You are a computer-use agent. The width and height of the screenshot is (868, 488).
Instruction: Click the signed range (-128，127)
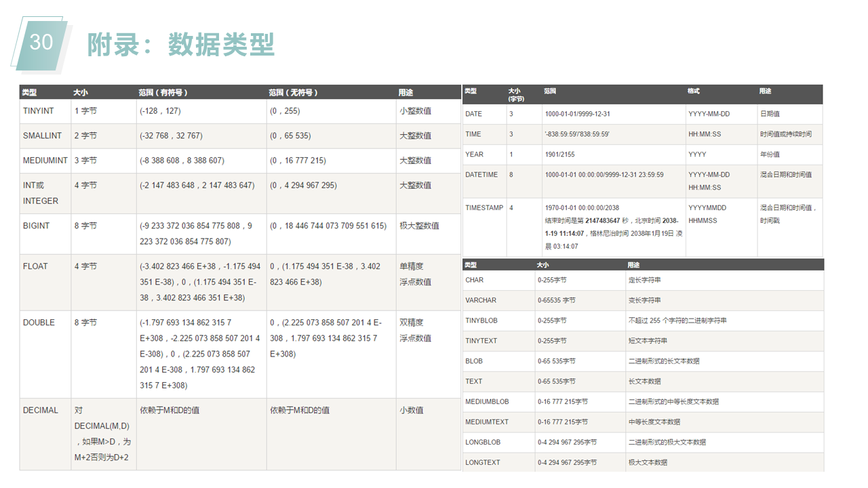tap(160, 110)
